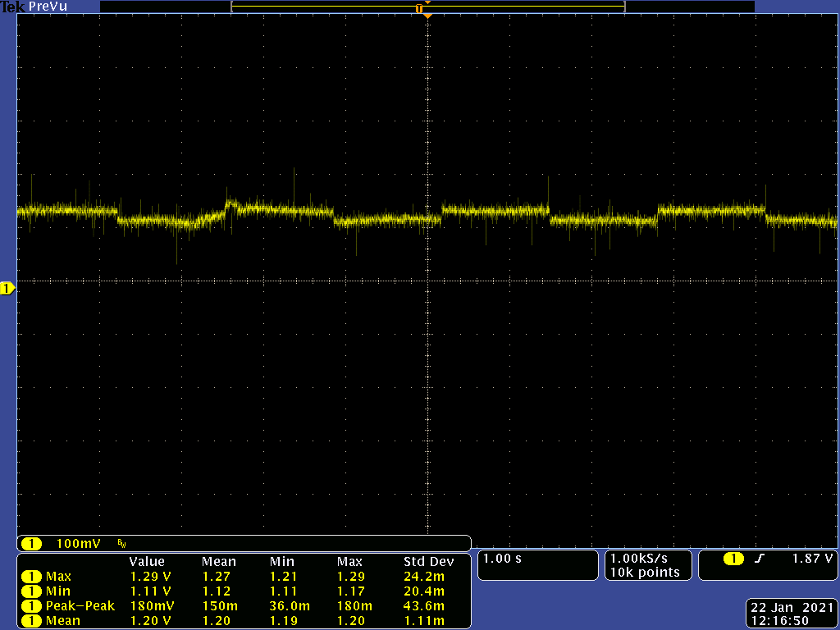This screenshot has height=630, width=840.
Task: Select the Peak-Peak measurement row label
Action: click(x=80, y=606)
